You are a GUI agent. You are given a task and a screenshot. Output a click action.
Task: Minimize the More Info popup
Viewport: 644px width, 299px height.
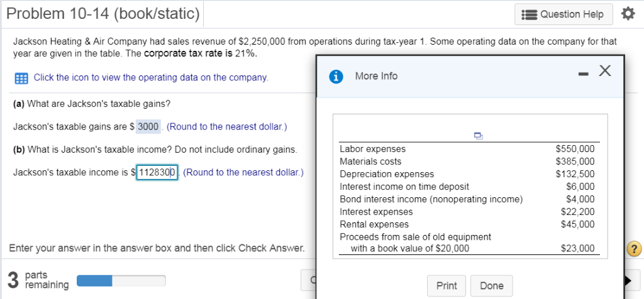[x=583, y=75]
